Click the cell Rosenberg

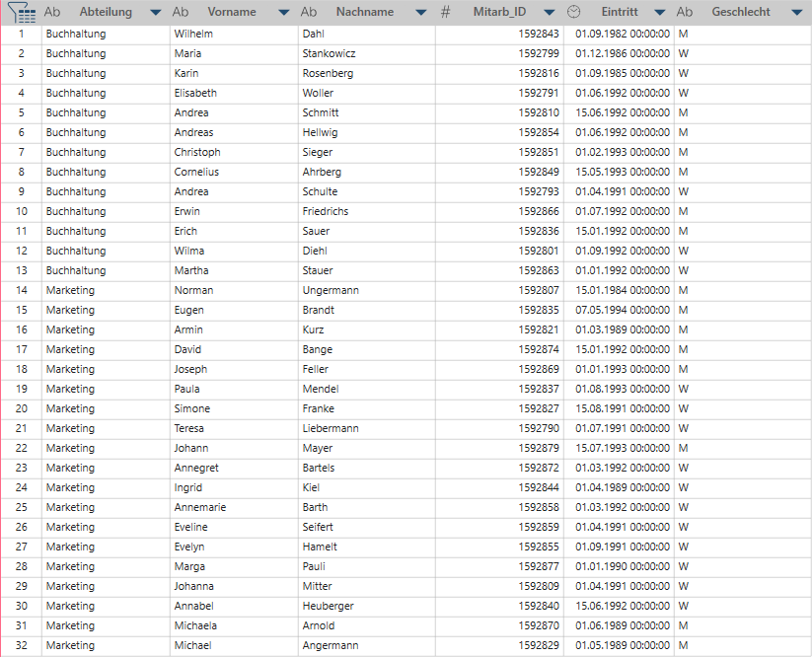pos(367,73)
